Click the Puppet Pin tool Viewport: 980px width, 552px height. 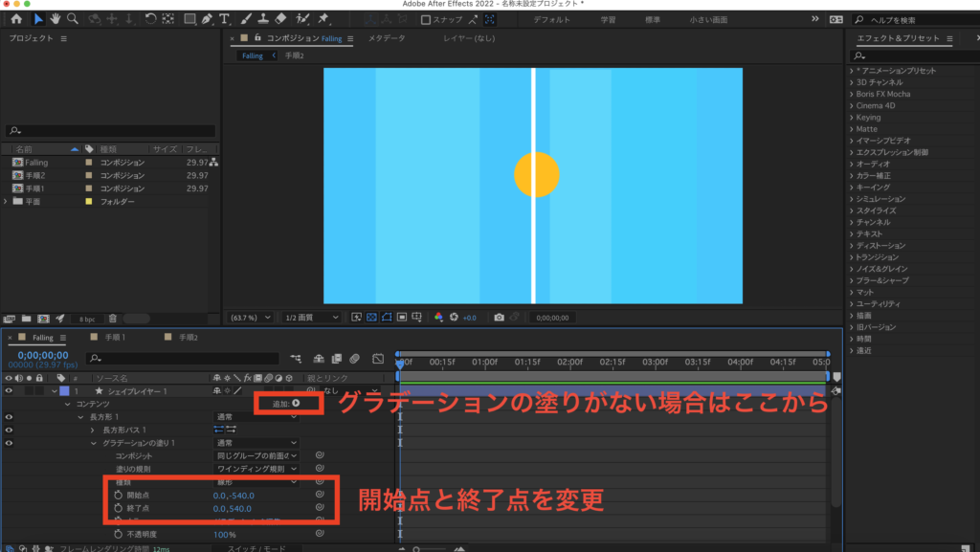323,18
